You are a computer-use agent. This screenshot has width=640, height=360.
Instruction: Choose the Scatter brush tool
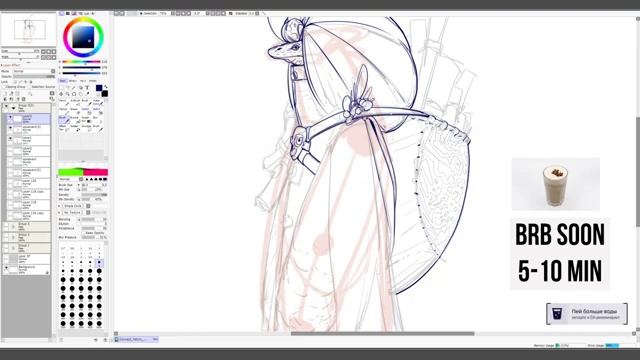tap(76, 129)
